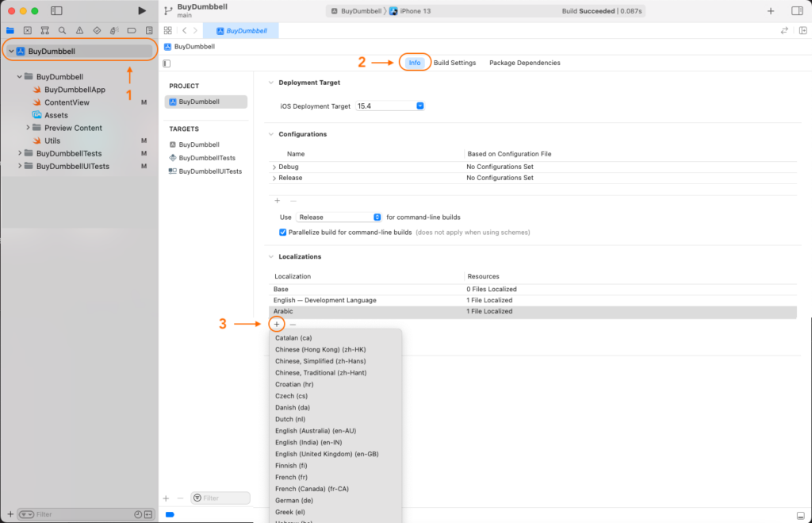Add an editor on the right

click(802, 31)
